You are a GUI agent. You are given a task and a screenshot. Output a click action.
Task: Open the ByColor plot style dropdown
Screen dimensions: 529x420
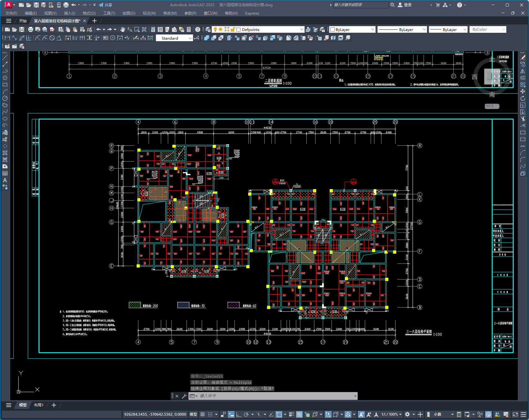coord(504,29)
